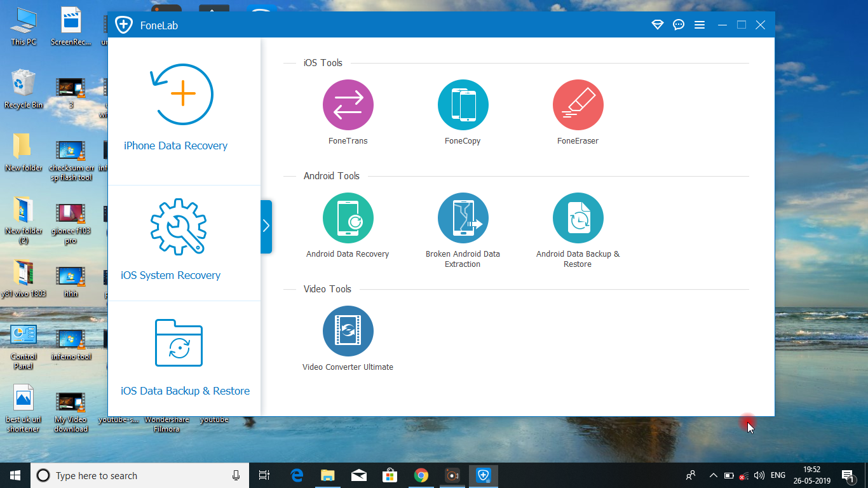Select This PC desktop icon

pyautogui.click(x=24, y=27)
